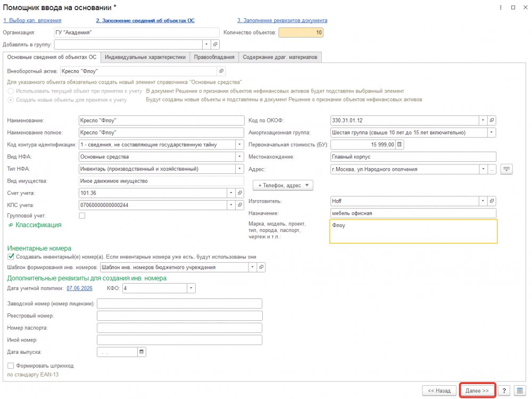Click the Далее >> button
The height and width of the screenshot is (399, 532).
click(x=477, y=391)
